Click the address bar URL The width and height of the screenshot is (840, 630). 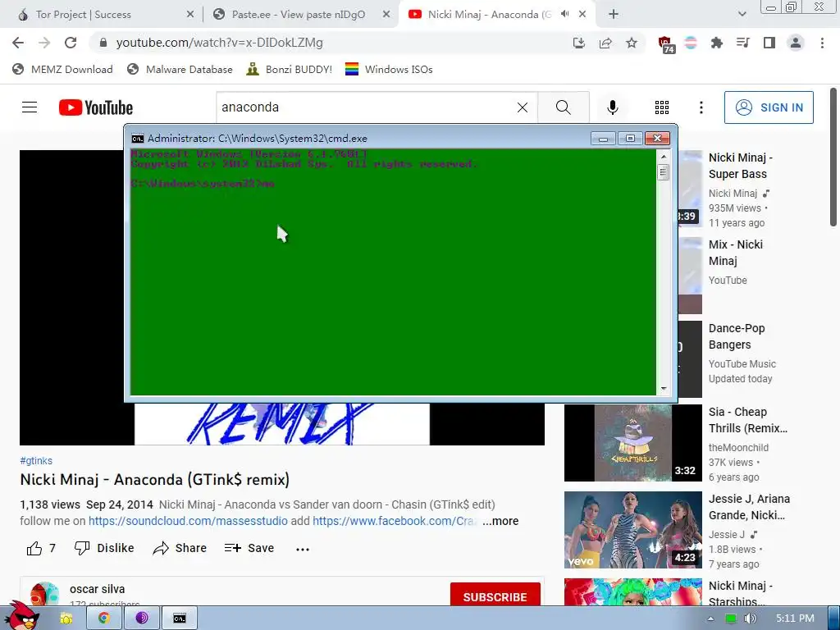pos(220,43)
